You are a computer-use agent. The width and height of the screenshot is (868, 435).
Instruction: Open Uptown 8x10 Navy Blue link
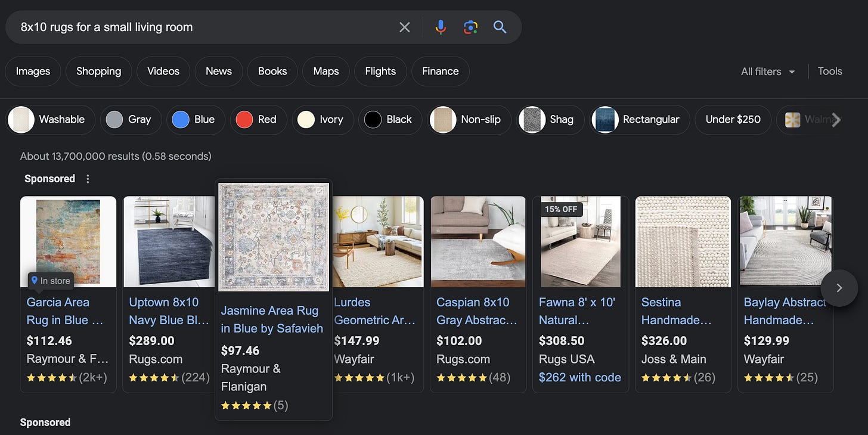coord(169,311)
